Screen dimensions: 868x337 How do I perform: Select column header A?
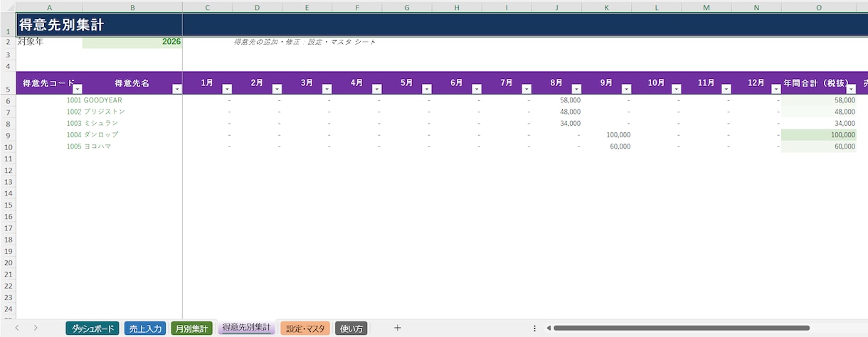pyautogui.click(x=49, y=6)
